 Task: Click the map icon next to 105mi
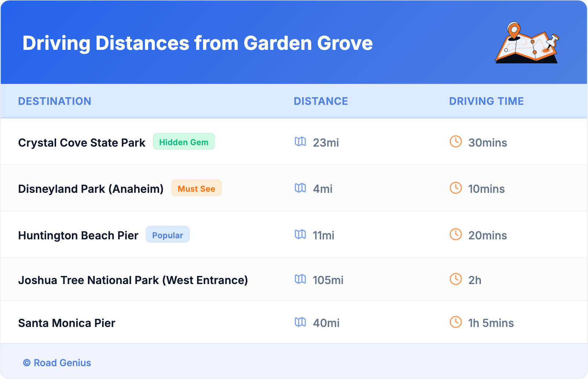(x=300, y=279)
